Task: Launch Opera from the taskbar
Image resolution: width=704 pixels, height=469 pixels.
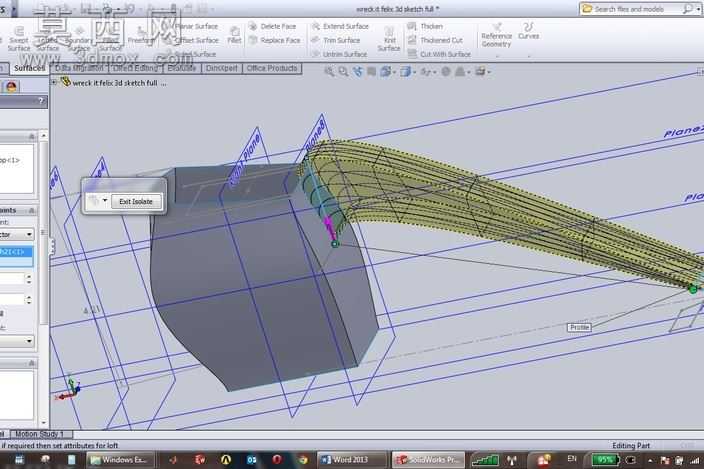Action: [x=277, y=460]
